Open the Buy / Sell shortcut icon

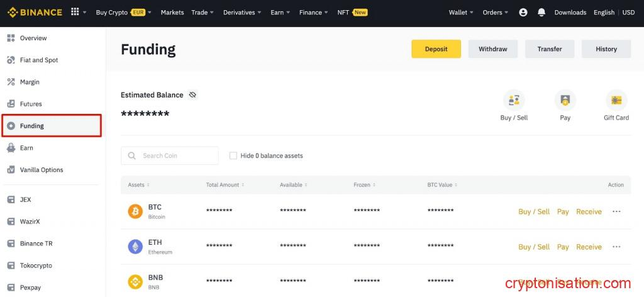514,100
